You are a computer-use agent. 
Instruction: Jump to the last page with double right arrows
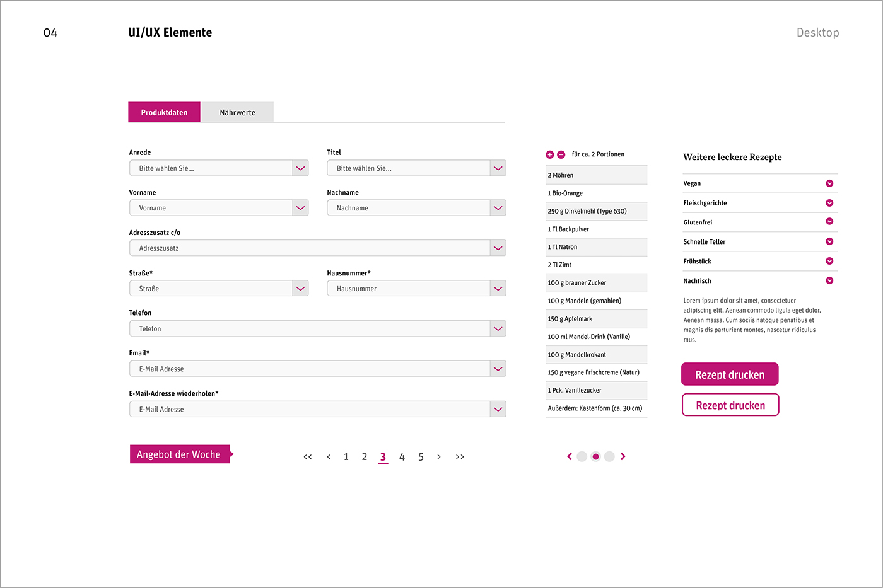(460, 457)
